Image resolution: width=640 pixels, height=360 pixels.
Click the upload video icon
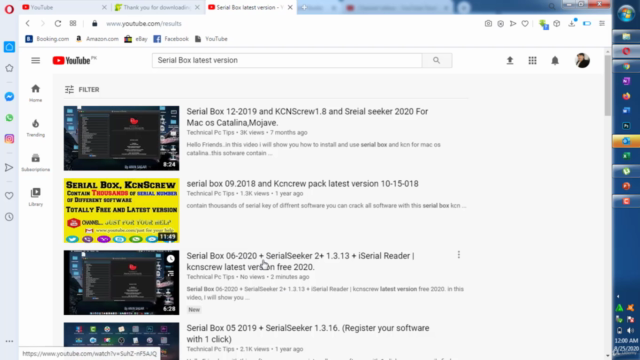point(510,60)
